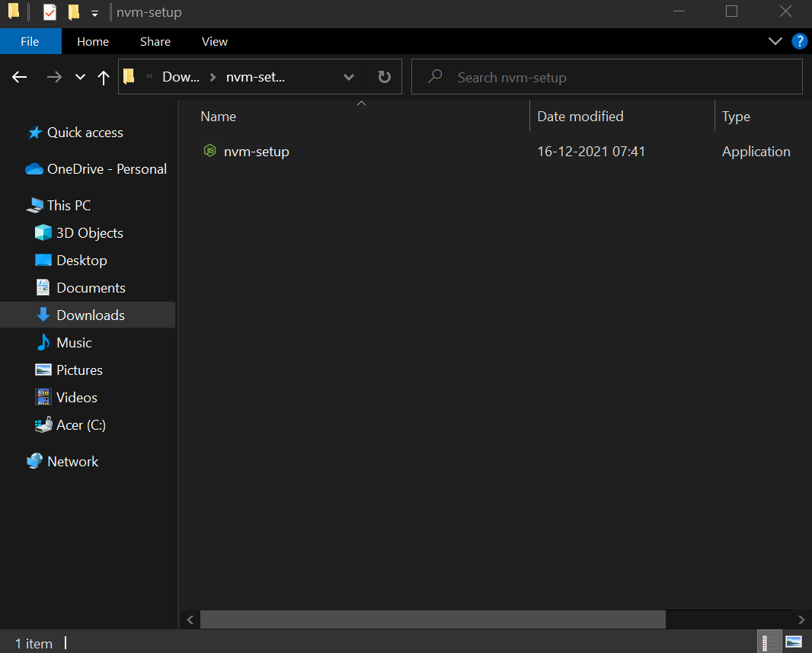Open OneDrive - Personal in the sidebar

pyautogui.click(x=107, y=169)
